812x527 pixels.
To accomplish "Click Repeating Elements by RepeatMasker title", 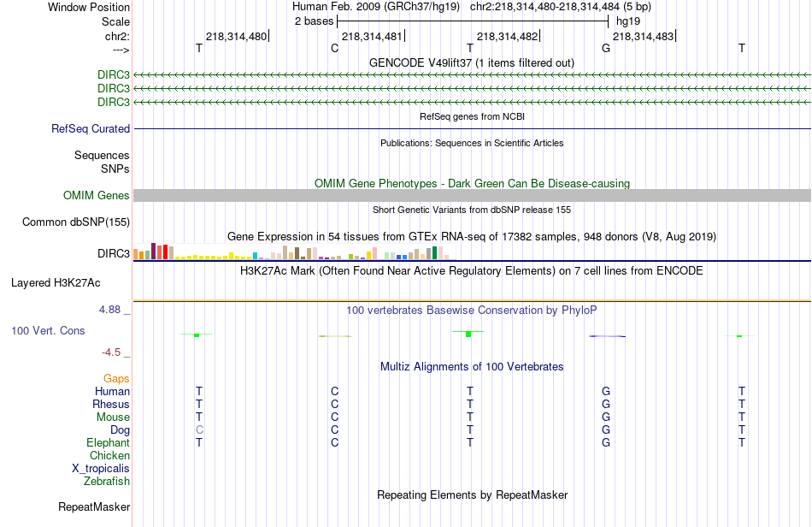I will click(472, 494).
